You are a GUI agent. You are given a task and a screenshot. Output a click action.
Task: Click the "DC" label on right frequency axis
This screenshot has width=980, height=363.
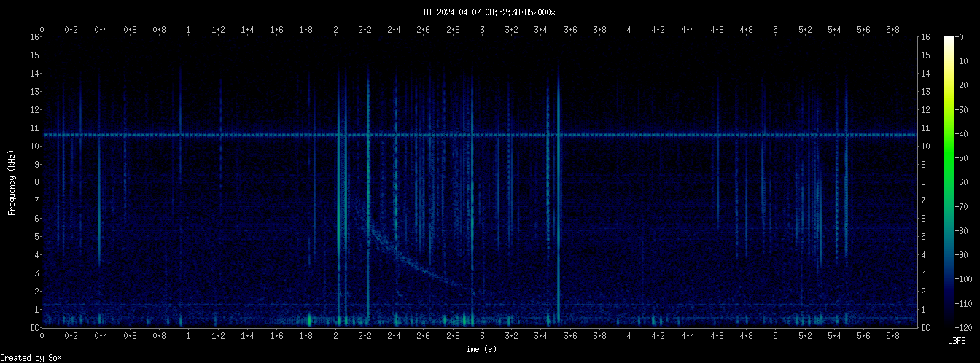[925, 328]
